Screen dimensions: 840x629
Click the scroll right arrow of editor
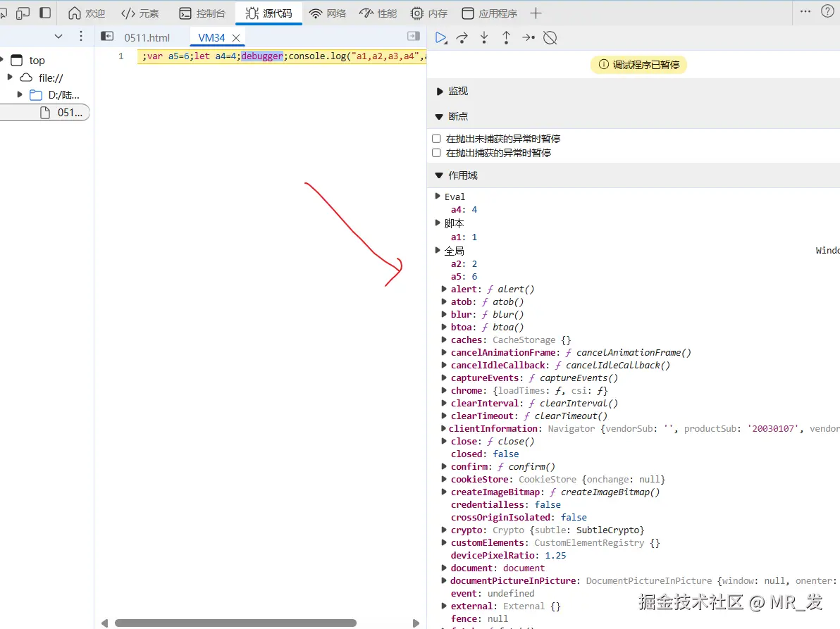(416, 623)
